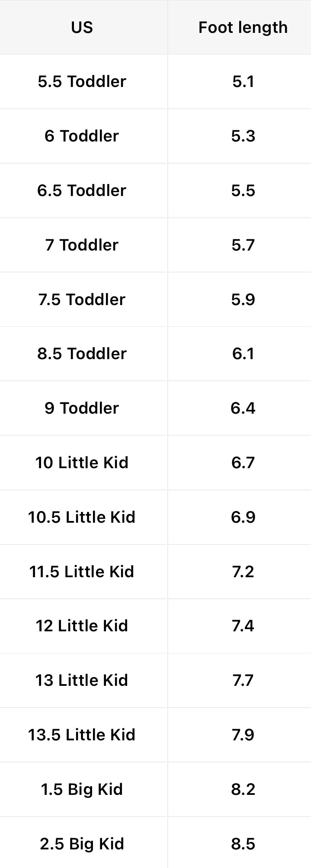Click the 8.5 foot length value
Image resolution: width=311 pixels, height=868 pixels.
coord(243,844)
